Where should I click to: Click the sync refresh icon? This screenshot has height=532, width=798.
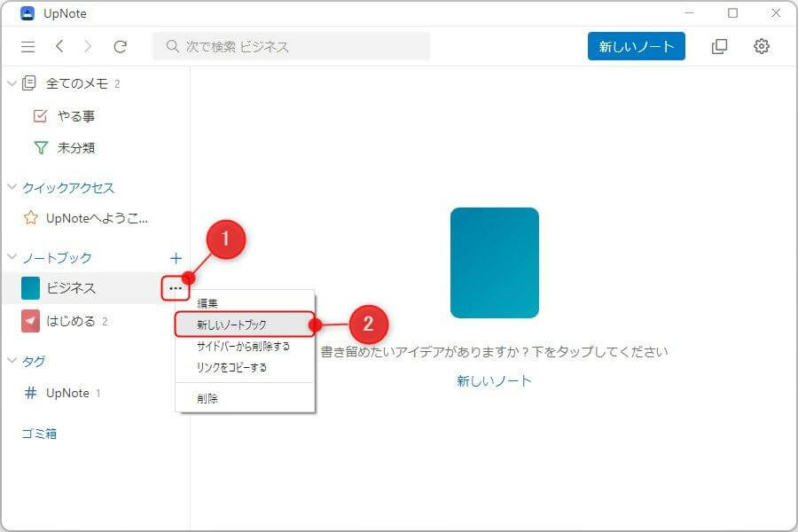coord(120,47)
